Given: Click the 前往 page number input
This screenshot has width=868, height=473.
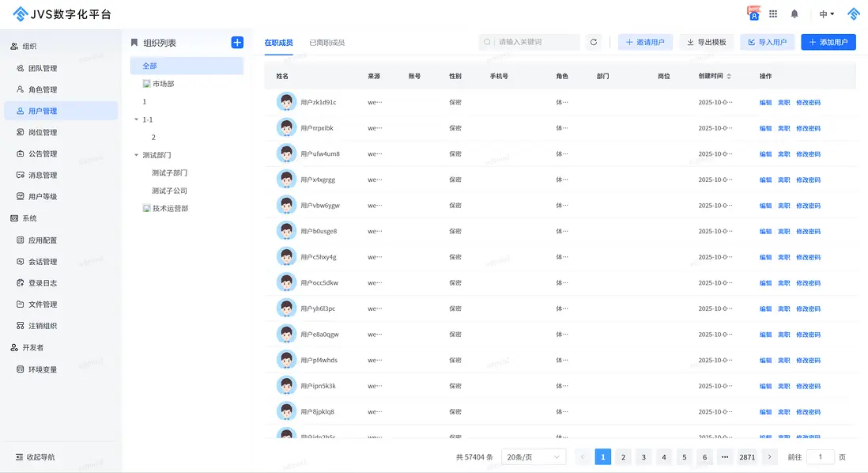Looking at the screenshot, I should [821, 457].
